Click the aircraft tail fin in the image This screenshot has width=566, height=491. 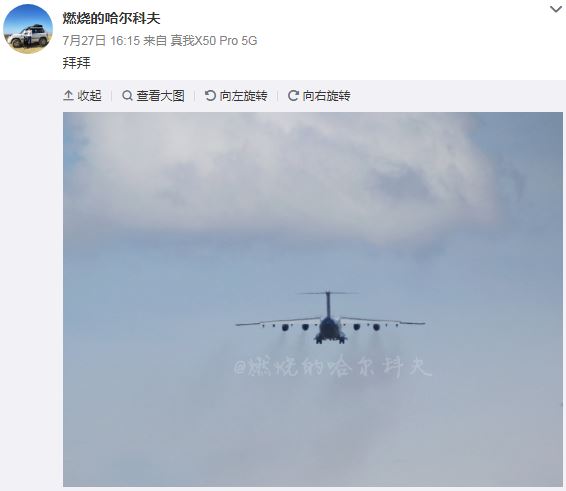(x=328, y=304)
